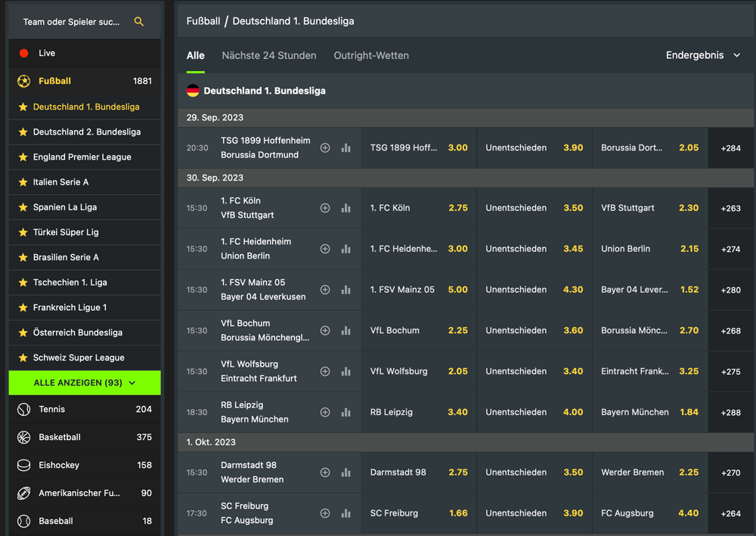The image size is (756, 536).
Task: Click star icon next to Deutschland 2. Bundesliga
Action: tap(23, 132)
